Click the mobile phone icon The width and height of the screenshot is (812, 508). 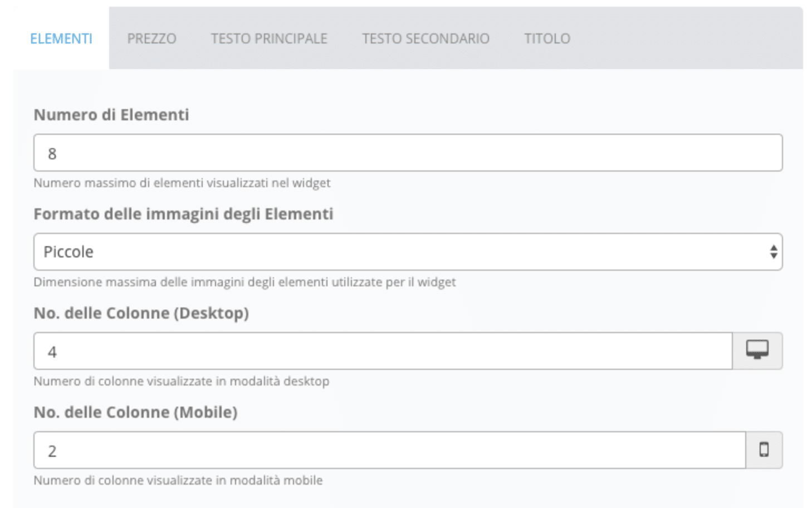coord(764,450)
